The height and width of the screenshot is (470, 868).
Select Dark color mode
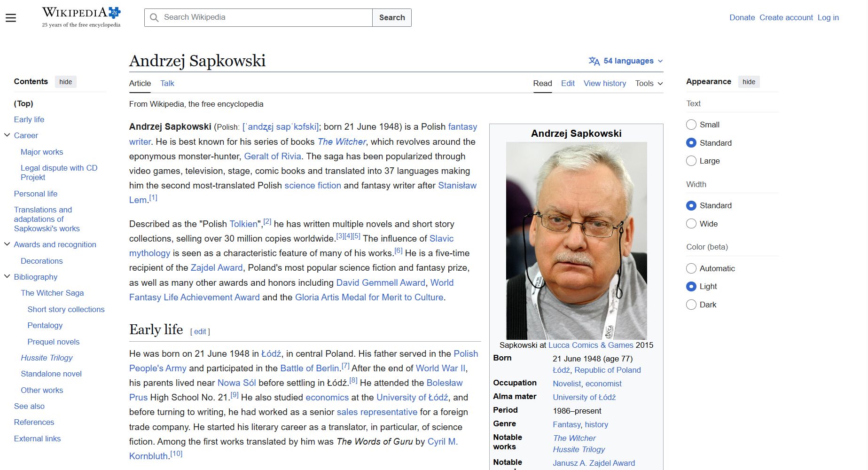tap(691, 305)
